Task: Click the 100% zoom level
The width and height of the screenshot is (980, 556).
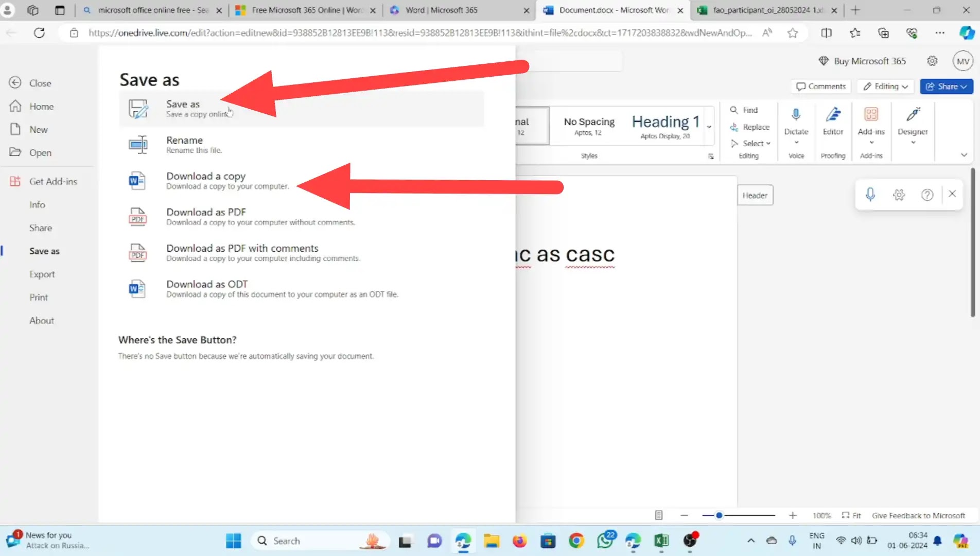Action: click(821, 515)
